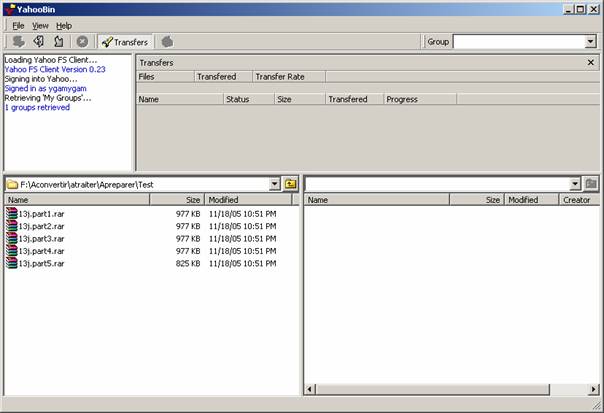Click the Transfered header next to Progress

tap(354, 99)
